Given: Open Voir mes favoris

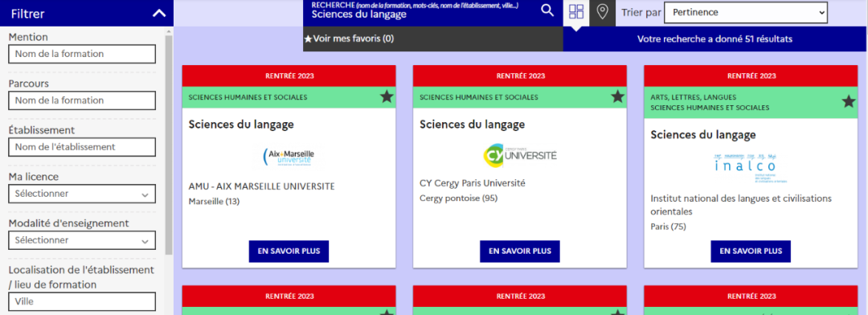Looking at the screenshot, I should [350, 39].
